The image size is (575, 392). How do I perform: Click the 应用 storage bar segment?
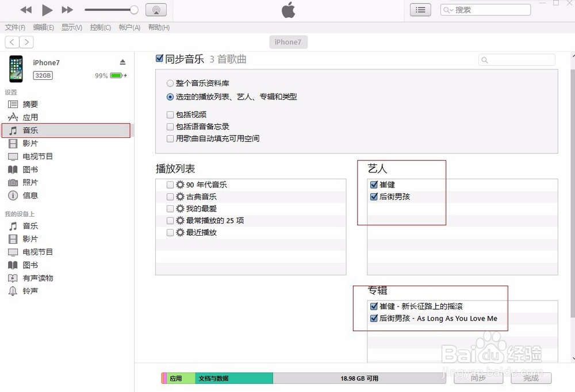(x=181, y=378)
